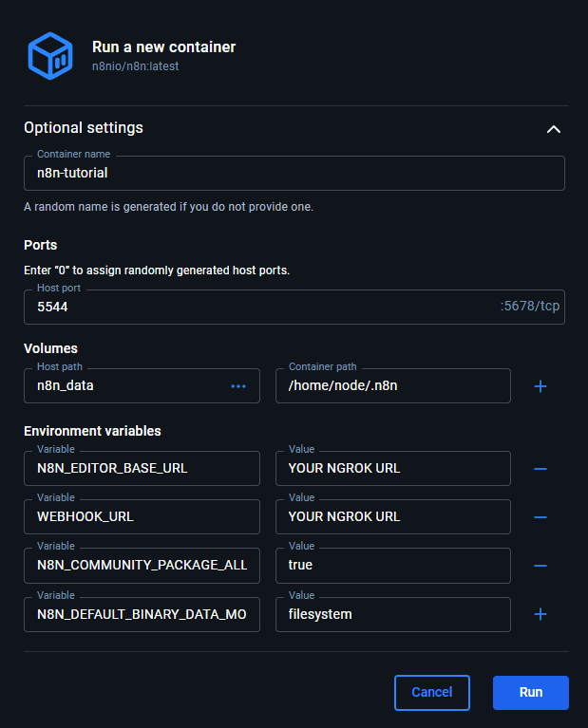
Task: Collapse the Optional settings section
Action: coord(553,129)
